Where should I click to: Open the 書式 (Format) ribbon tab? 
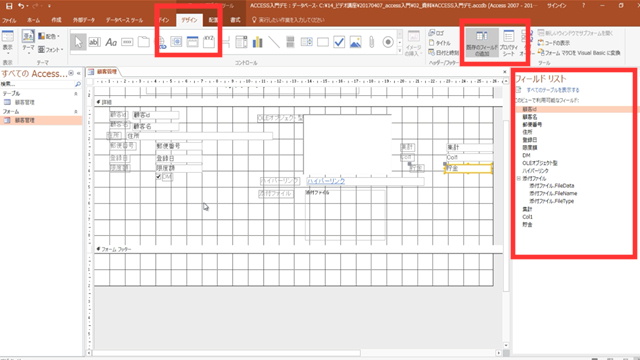click(235, 20)
